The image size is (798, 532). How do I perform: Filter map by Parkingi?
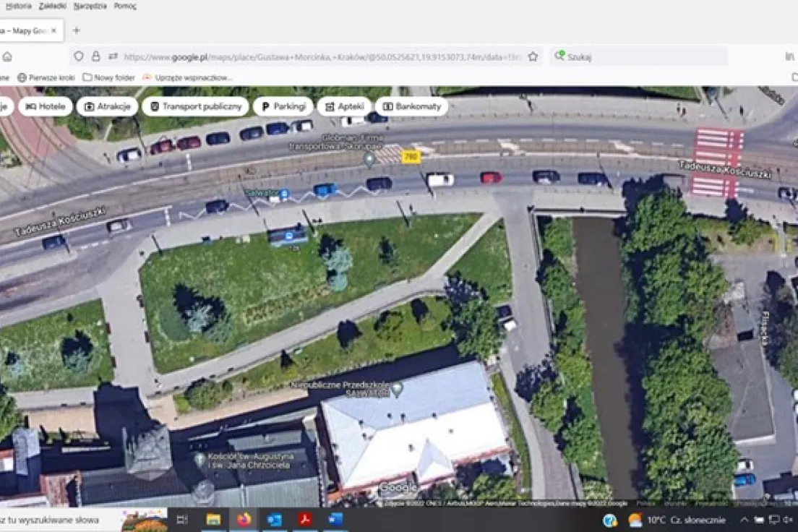pos(283,106)
